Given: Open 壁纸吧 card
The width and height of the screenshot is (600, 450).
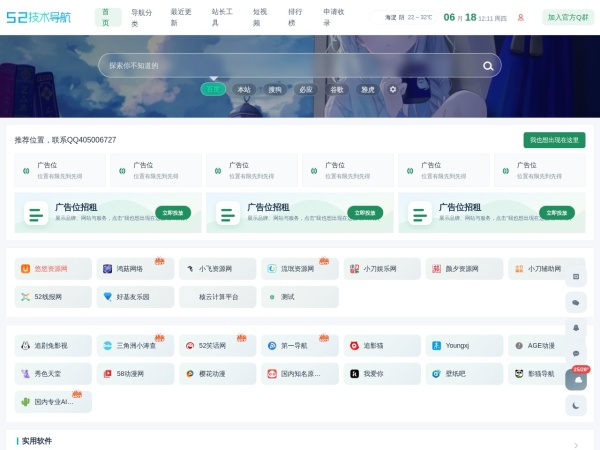Looking at the screenshot, I should pos(464,373).
